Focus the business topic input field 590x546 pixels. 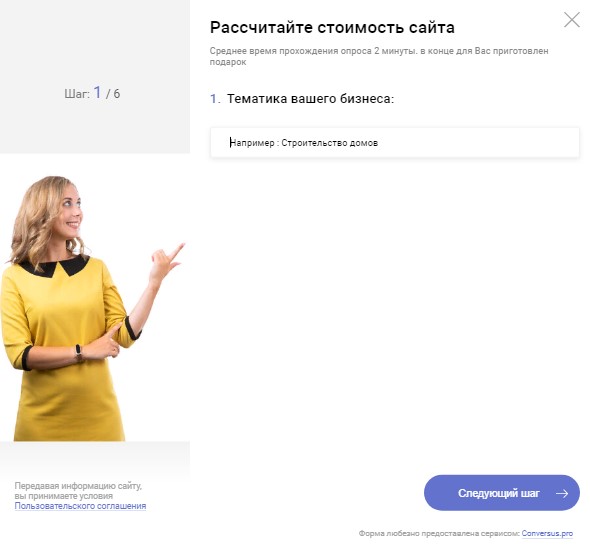tap(395, 143)
